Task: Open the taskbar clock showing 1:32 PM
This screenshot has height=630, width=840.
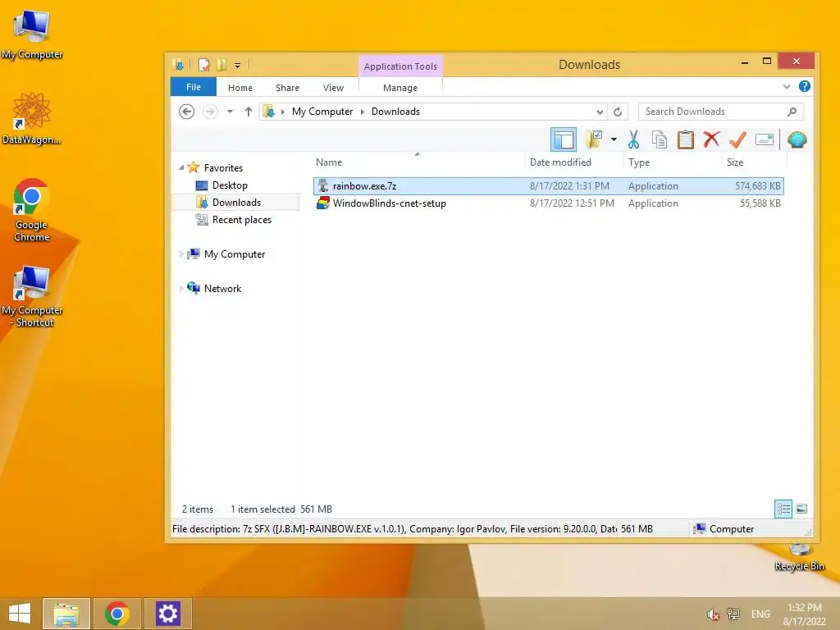Action: click(x=804, y=614)
